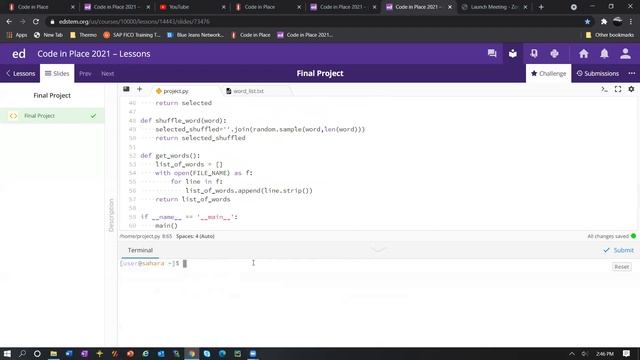Go to Ed home icon
This screenshot has height=360, width=640.
tap(584, 53)
